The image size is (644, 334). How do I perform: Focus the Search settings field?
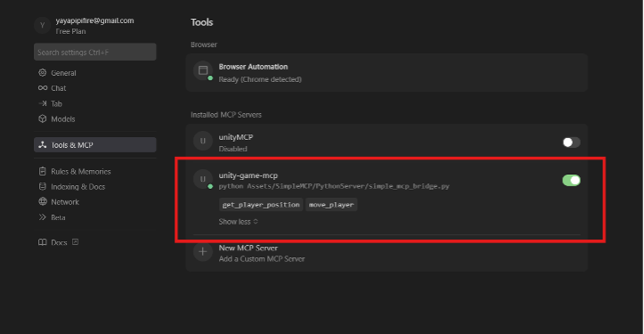(x=95, y=52)
